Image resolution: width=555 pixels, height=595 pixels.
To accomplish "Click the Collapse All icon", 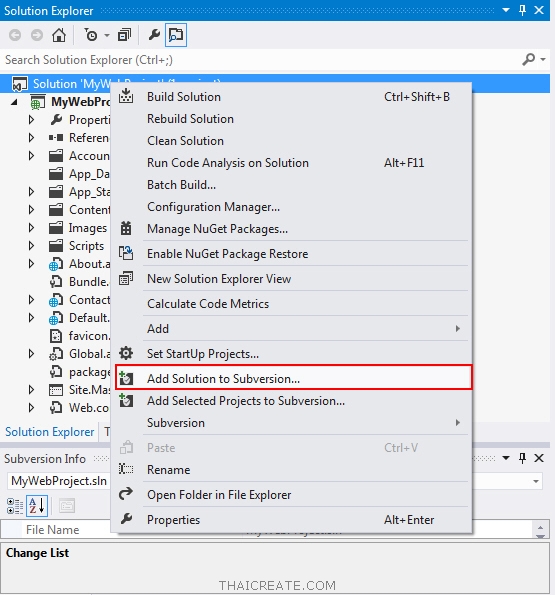I will coord(124,35).
